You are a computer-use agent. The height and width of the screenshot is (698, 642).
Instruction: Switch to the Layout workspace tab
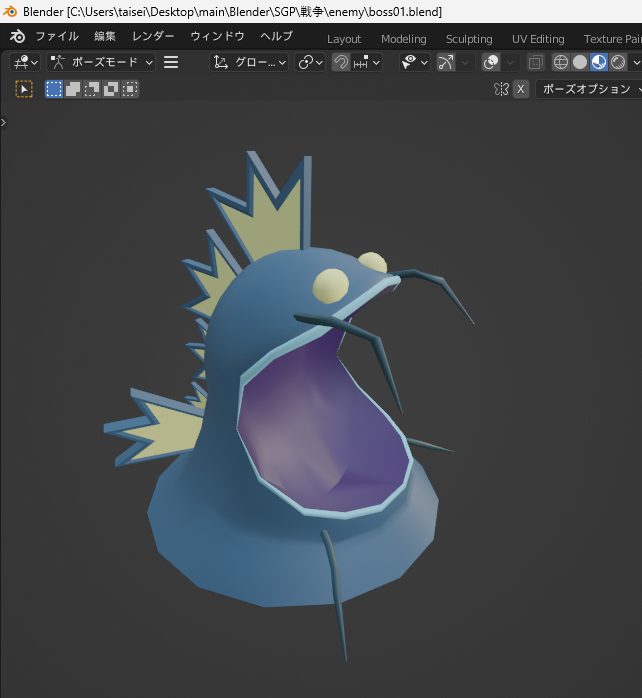344,39
